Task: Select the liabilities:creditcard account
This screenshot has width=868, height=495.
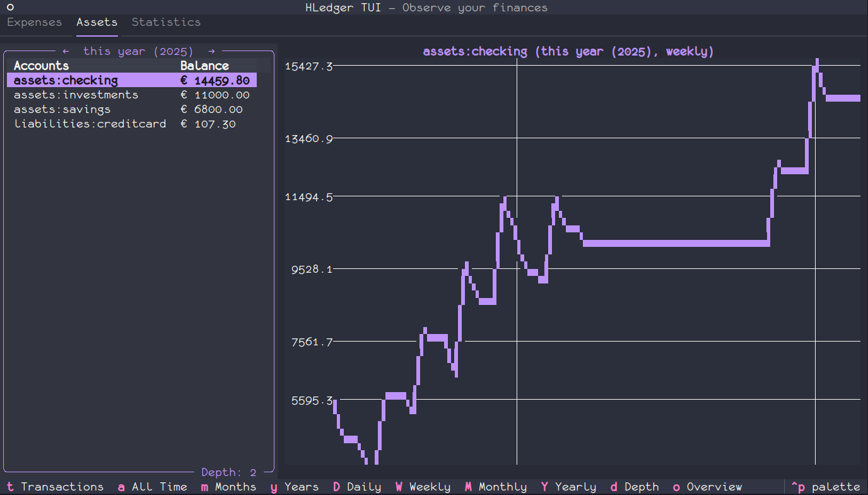Action: point(90,124)
